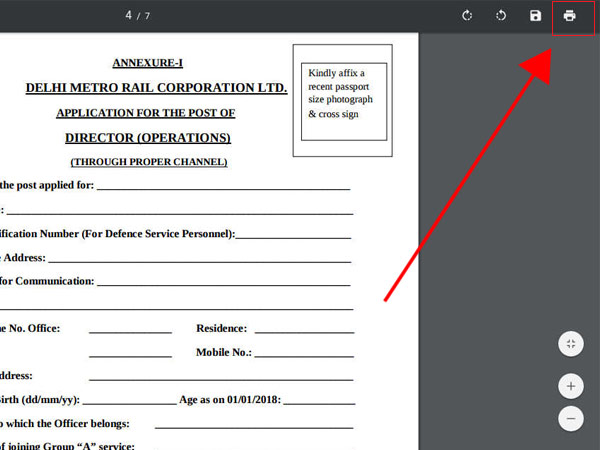The height and width of the screenshot is (450, 600).
Task: Click the print icon in PDF toolbar
Action: 569,16
